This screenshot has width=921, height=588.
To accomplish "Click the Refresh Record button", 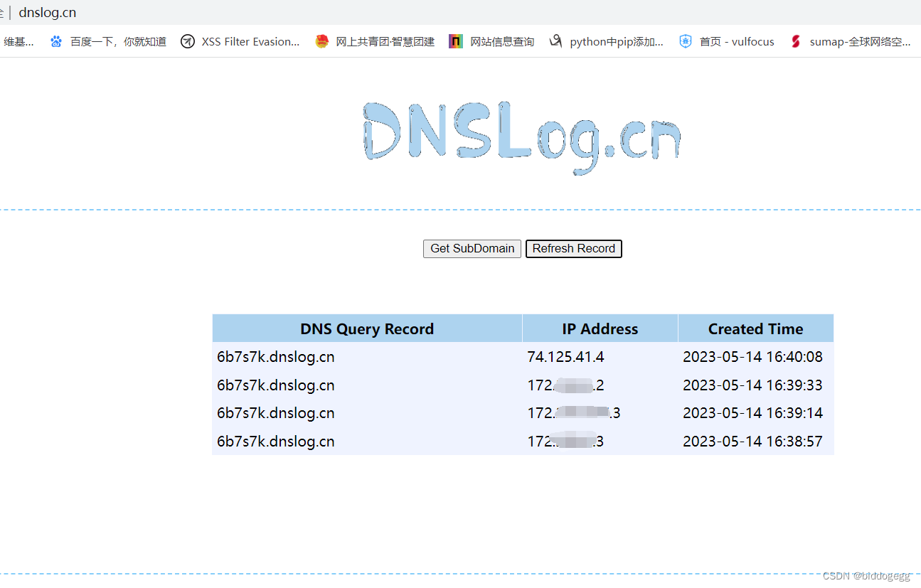I will tap(574, 249).
